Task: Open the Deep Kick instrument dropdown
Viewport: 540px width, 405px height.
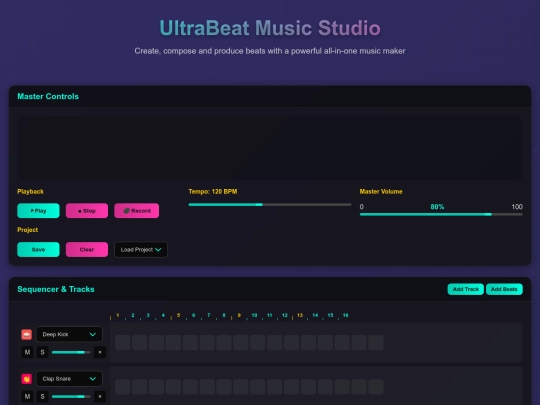Action: click(x=69, y=334)
